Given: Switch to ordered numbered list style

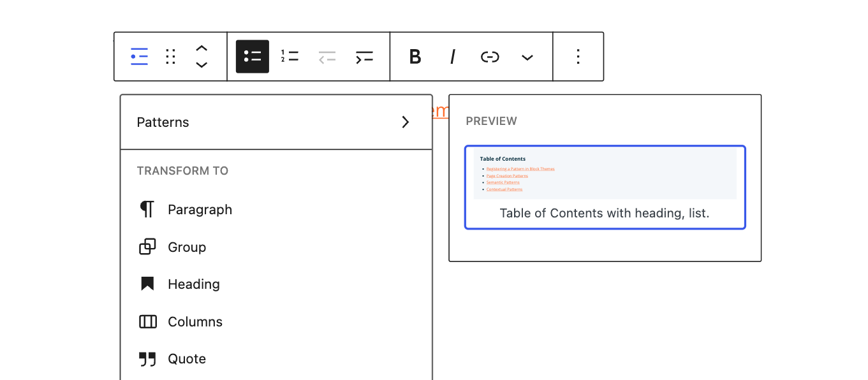Looking at the screenshot, I should pyautogui.click(x=290, y=57).
